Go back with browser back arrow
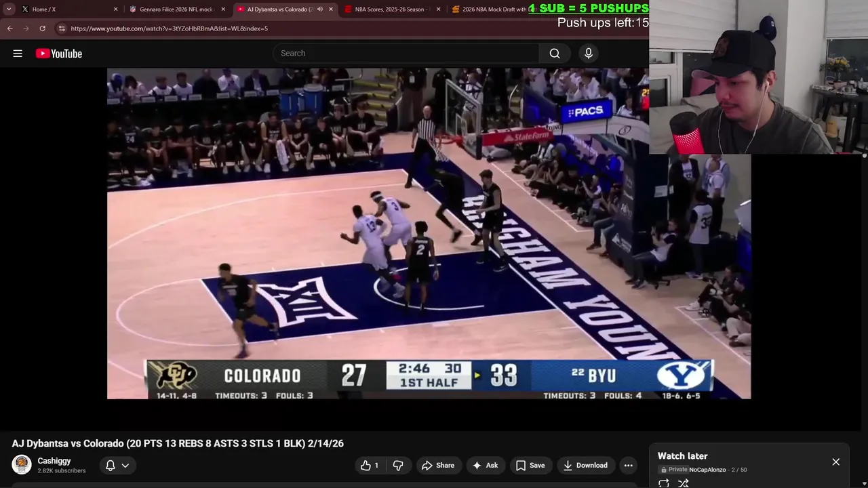 pyautogui.click(x=9, y=28)
